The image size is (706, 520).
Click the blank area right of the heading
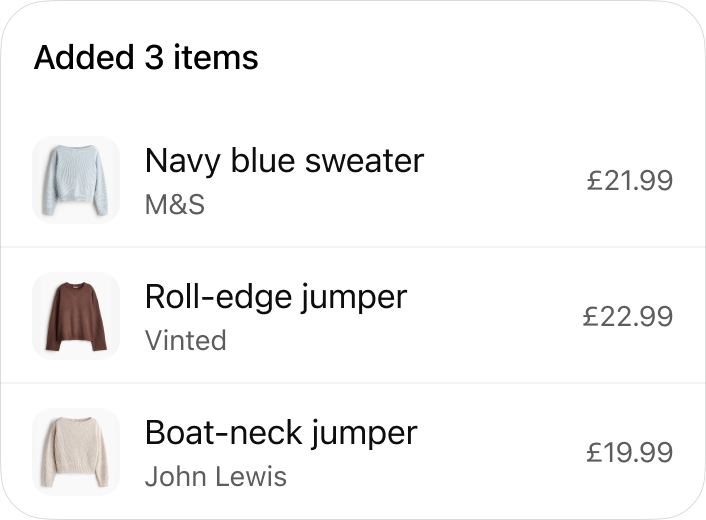point(480,58)
